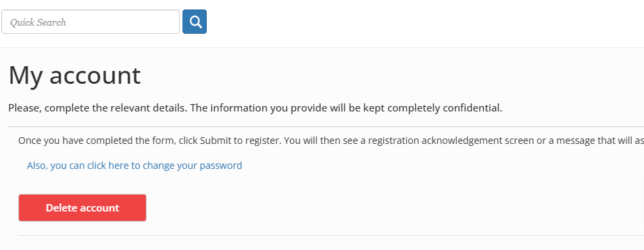Screen dimensions: 644x250
Task: Click the word account in the page title
Action: pyautogui.click(x=95, y=76)
